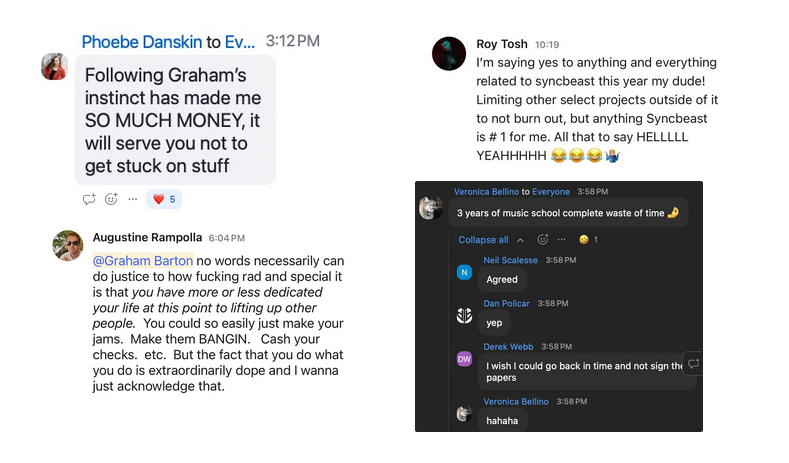The image size is (789, 463).
Task: Click the chevron next to Collapse all
Action: (521, 240)
